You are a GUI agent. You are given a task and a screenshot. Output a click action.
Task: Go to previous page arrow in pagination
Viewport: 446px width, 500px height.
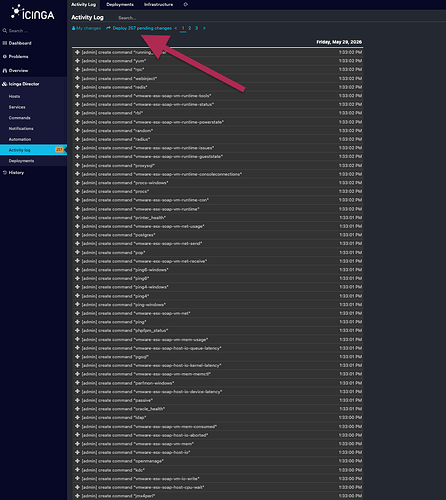point(176,28)
